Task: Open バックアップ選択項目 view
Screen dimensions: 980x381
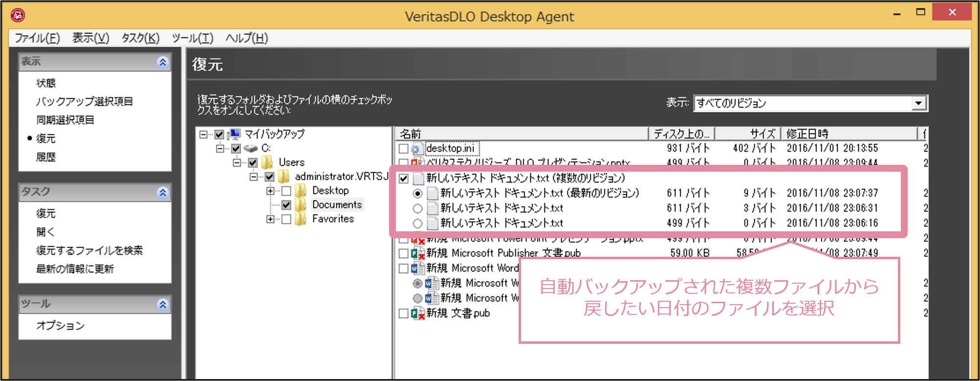Action: point(85,102)
